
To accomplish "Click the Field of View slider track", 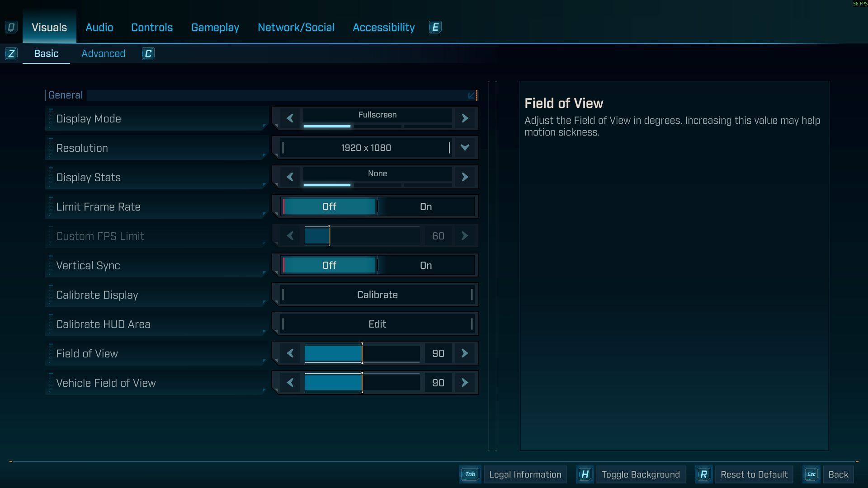I will 362,354.
